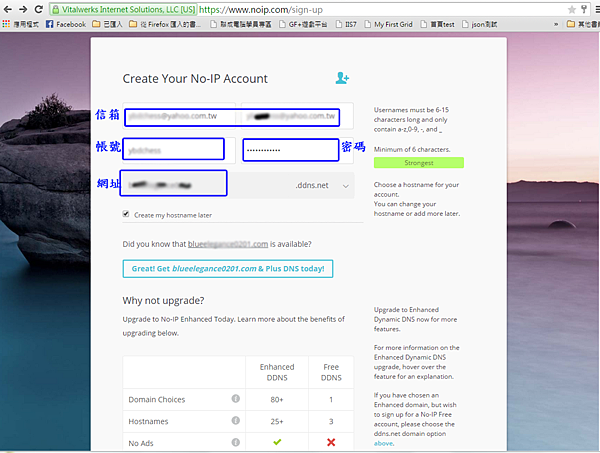
Task: Open the json bookmark
Action: pos(479,24)
